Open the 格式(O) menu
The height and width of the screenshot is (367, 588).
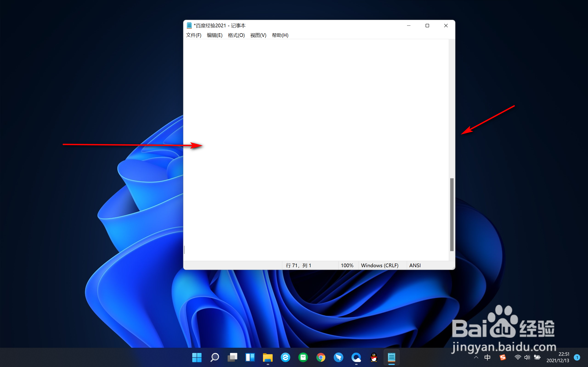coord(236,35)
